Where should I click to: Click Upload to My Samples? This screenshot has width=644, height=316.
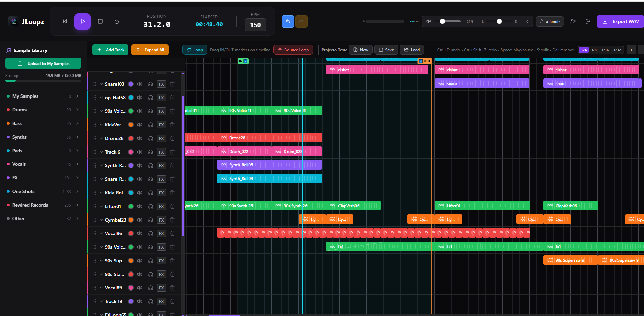43,63
